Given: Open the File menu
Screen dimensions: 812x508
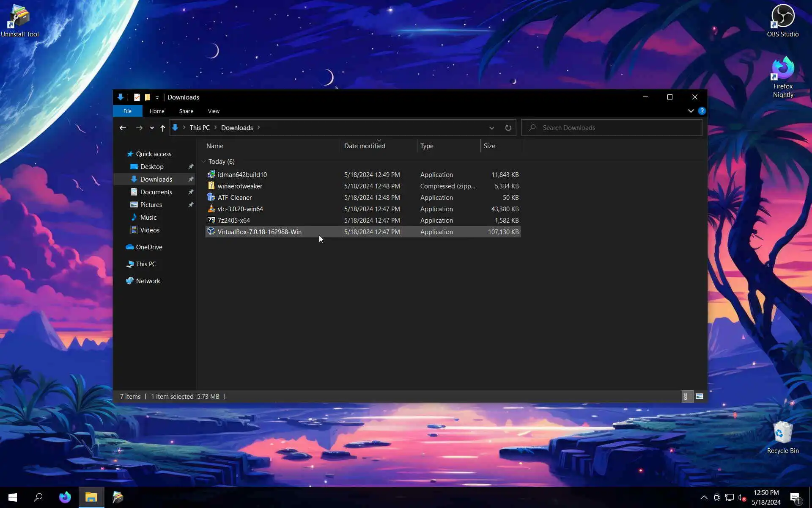Looking at the screenshot, I should click(127, 111).
